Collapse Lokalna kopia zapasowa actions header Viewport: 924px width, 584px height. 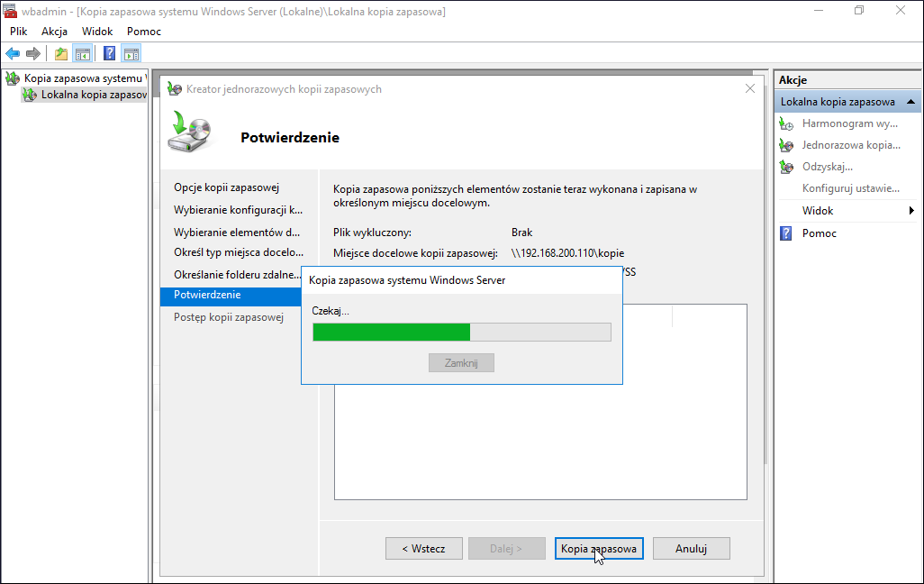(x=910, y=102)
